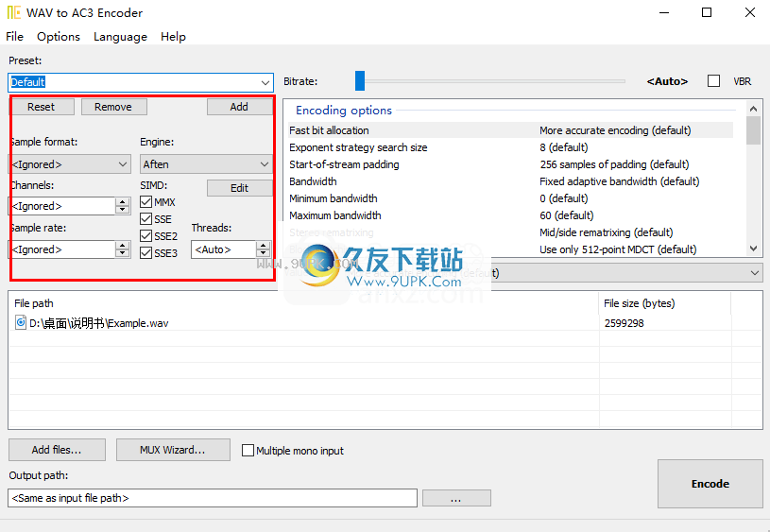Click the Bitrate slider handle
Image resolution: width=770 pixels, height=532 pixels.
360,81
